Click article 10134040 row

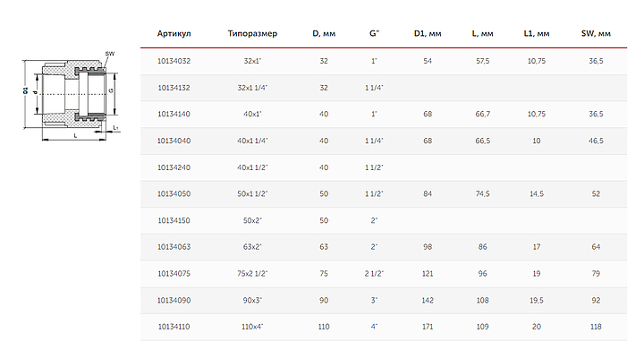[174, 141]
